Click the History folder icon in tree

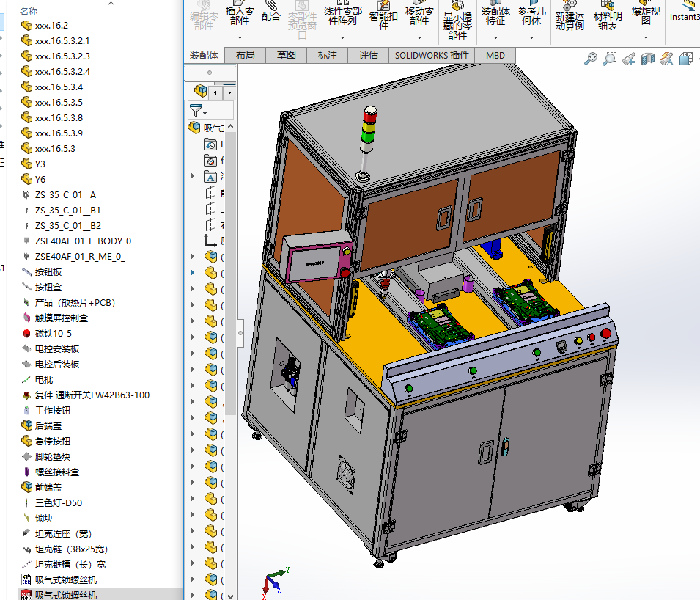pyautogui.click(x=210, y=144)
